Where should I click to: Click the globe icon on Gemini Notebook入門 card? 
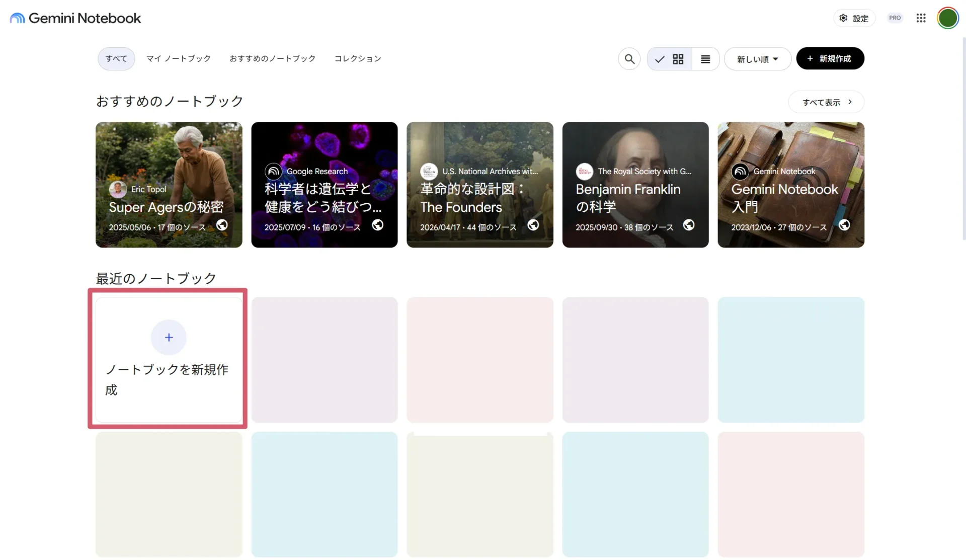(x=844, y=225)
